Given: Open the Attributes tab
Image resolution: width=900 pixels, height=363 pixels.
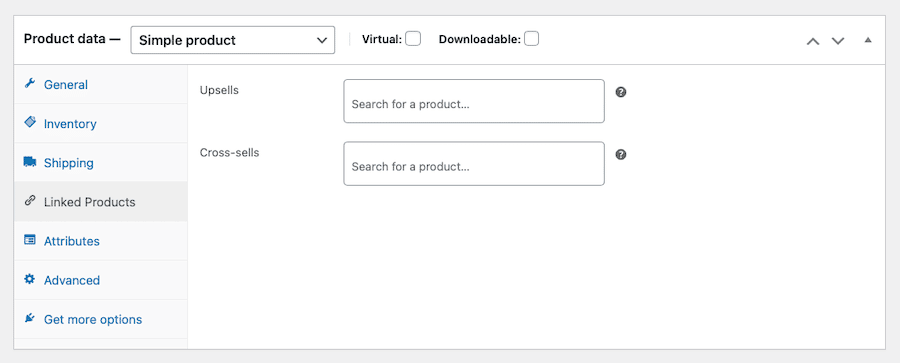Looking at the screenshot, I should click(x=100, y=241).
